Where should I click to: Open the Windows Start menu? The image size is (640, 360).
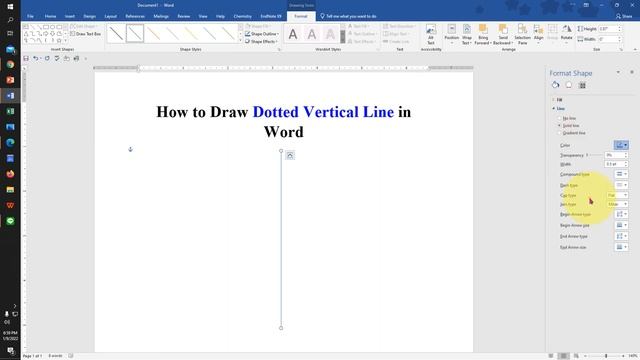pos(10,6)
